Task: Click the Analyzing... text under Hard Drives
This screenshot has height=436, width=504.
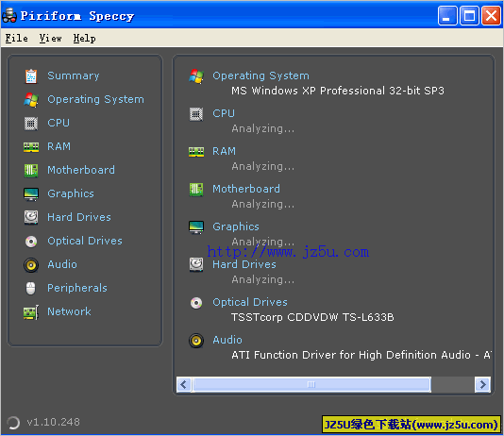Action: (x=263, y=280)
